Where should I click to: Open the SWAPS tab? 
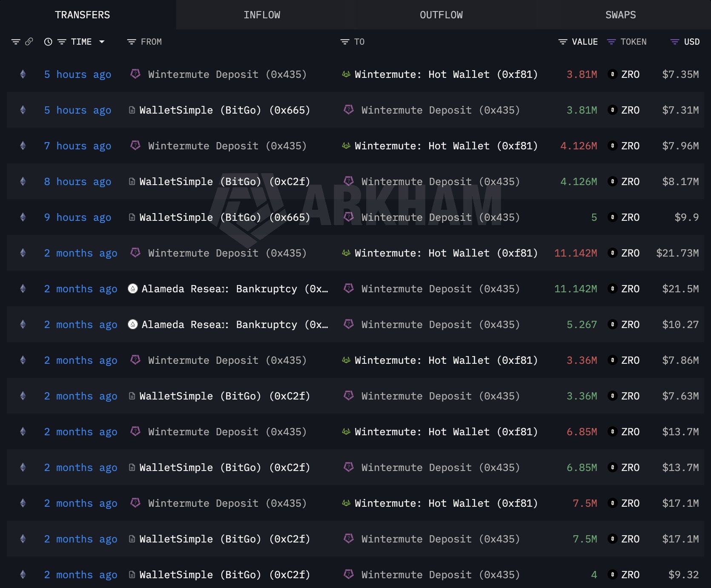pyautogui.click(x=620, y=14)
